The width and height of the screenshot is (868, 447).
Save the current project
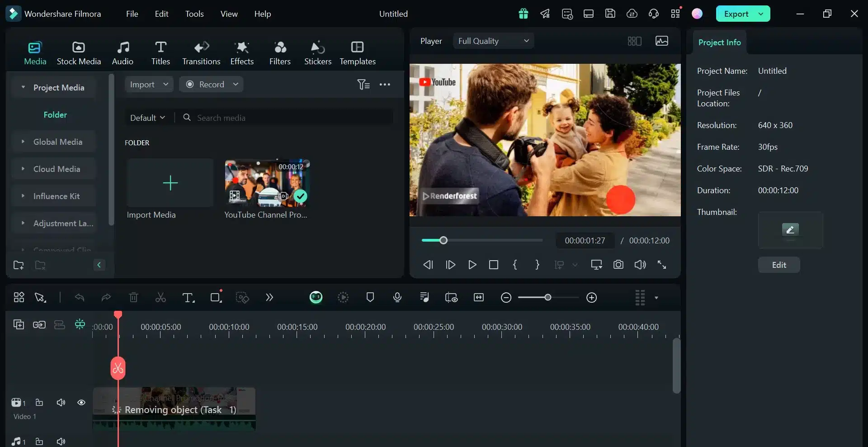[x=610, y=14]
